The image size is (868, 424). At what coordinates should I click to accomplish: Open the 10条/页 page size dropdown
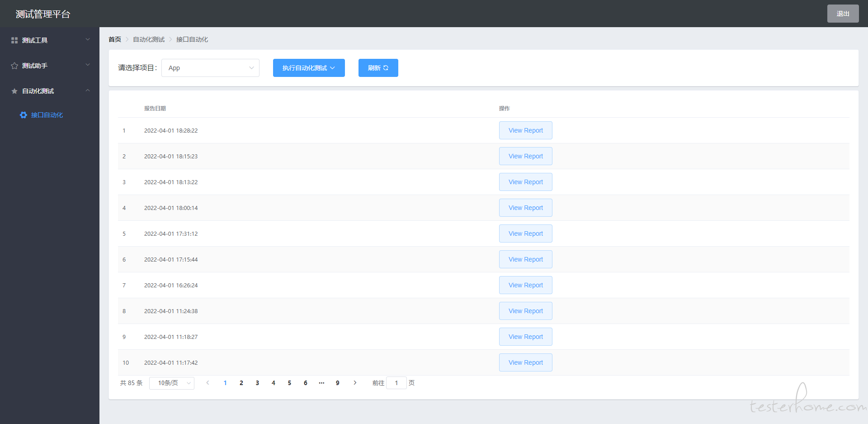[172, 383]
